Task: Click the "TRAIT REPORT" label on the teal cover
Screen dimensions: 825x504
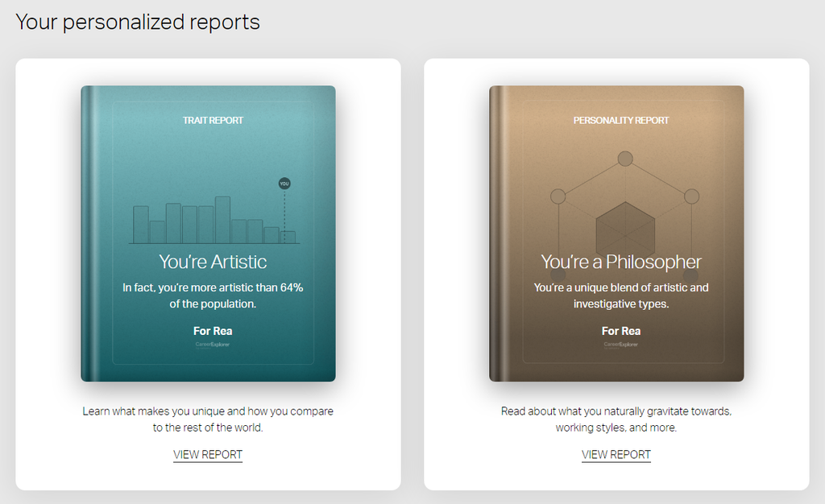Action: pyautogui.click(x=213, y=121)
